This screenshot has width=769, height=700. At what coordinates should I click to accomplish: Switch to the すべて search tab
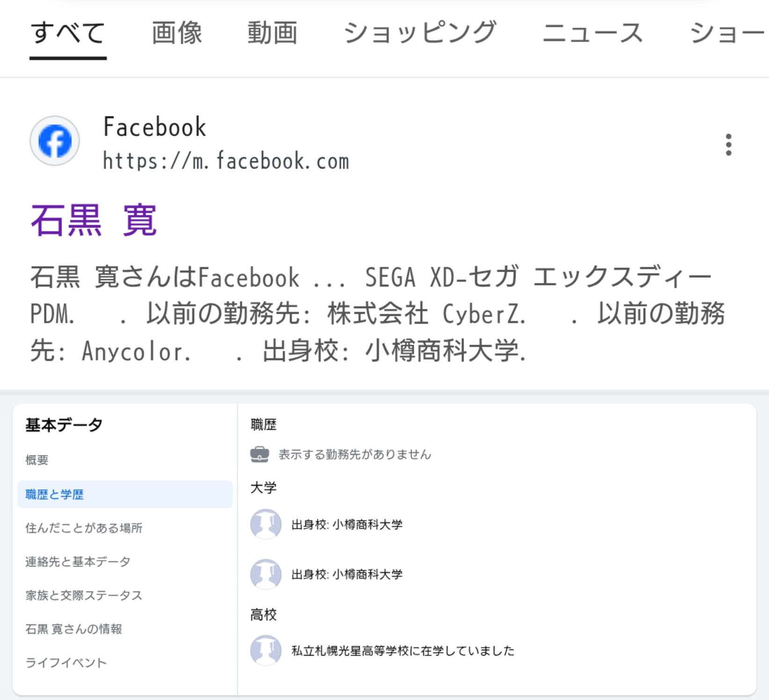(x=68, y=33)
